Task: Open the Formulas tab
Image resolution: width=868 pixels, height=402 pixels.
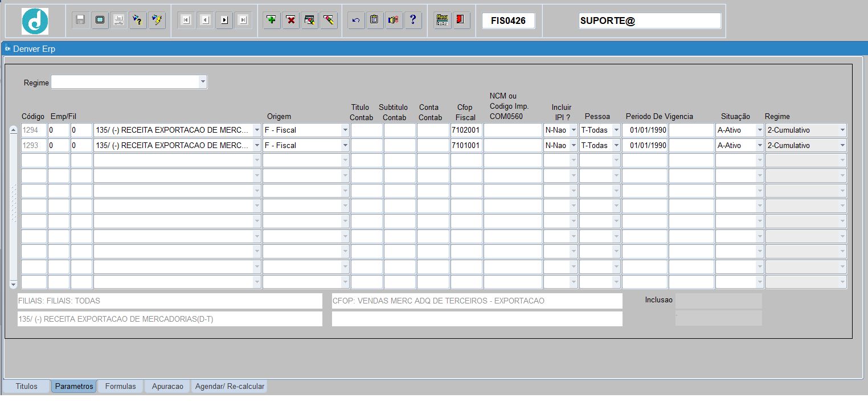Action: point(120,387)
